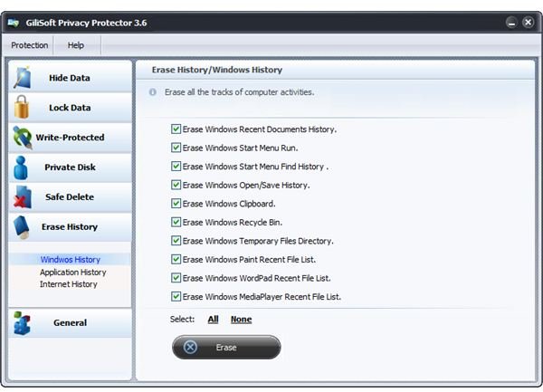Image resolution: width=543 pixels, height=392 pixels.
Task: Open the Help menu
Action: tap(76, 45)
